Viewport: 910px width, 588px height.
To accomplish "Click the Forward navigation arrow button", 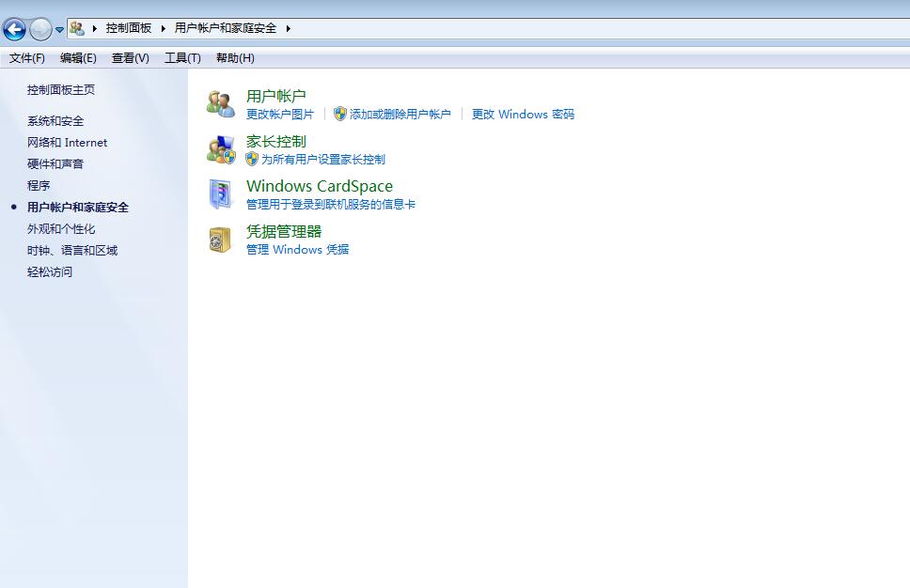I will [40, 29].
